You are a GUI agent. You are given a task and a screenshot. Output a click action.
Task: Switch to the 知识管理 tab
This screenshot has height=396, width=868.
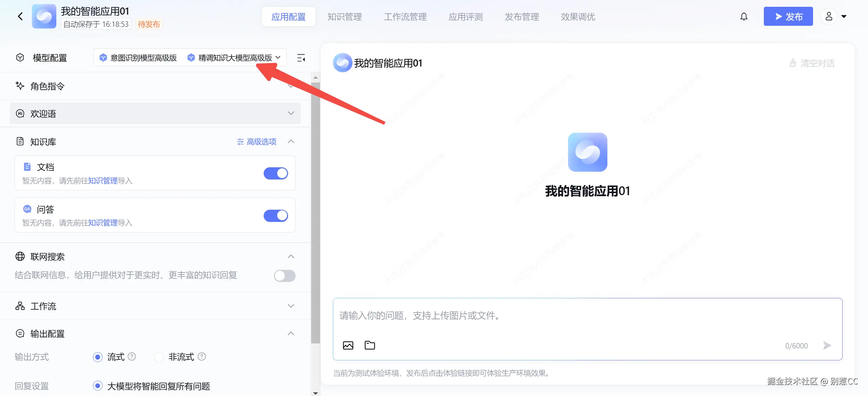[344, 17]
